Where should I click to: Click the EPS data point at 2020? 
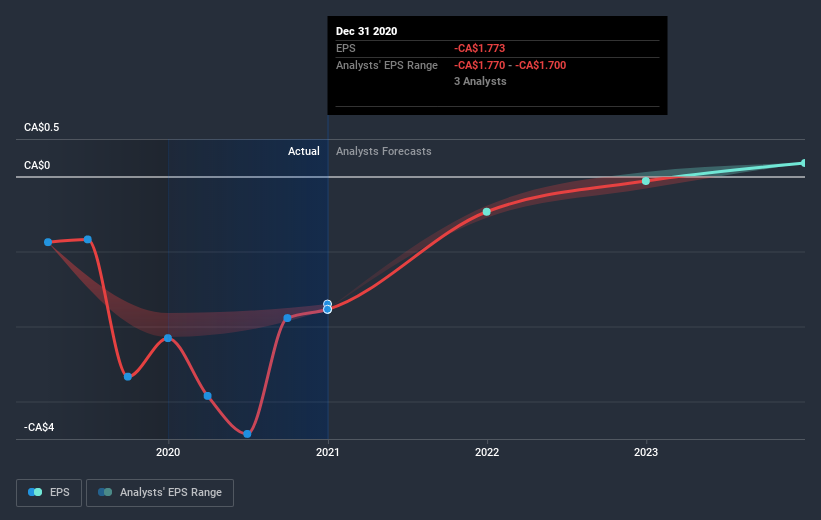coord(168,338)
